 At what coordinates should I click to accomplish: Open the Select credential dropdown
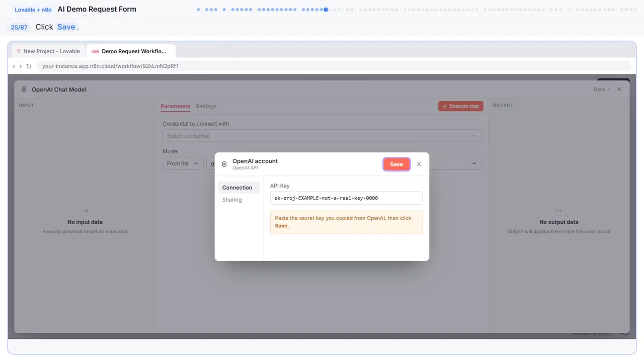click(x=321, y=136)
